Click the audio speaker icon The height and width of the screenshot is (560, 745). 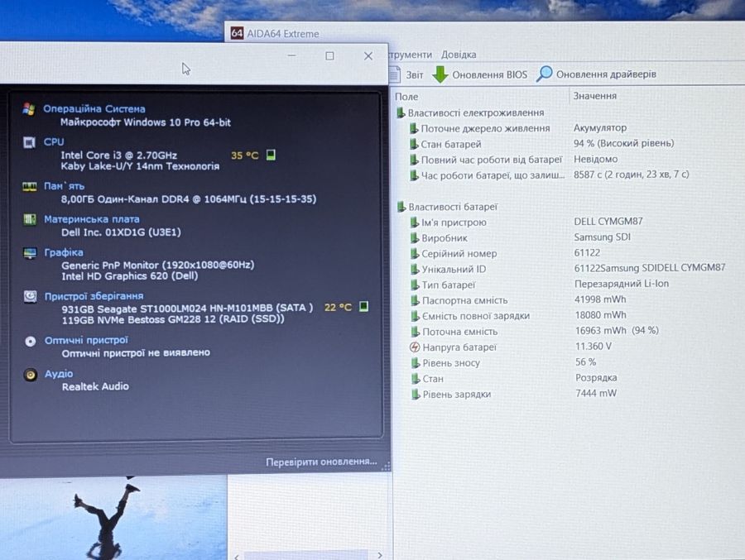point(31,375)
